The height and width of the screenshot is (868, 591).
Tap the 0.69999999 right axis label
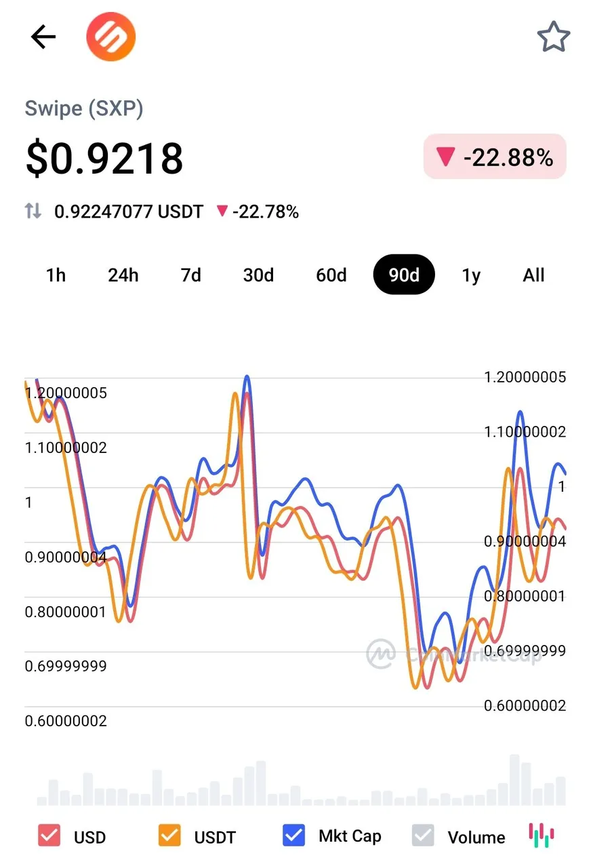coord(525,651)
